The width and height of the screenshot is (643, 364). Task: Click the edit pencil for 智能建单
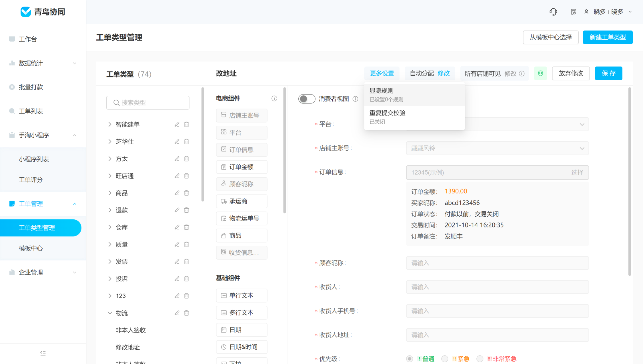(x=177, y=124)
